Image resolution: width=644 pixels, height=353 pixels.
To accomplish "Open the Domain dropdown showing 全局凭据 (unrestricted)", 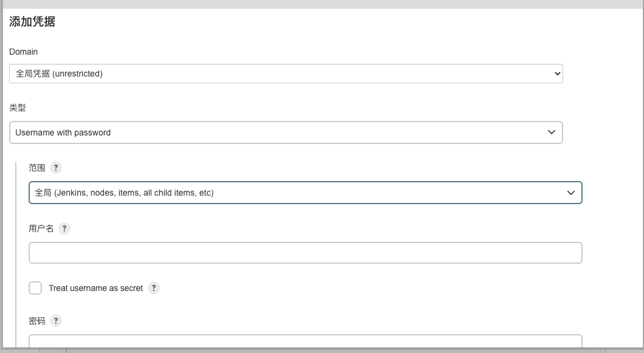I will (286, 74).
